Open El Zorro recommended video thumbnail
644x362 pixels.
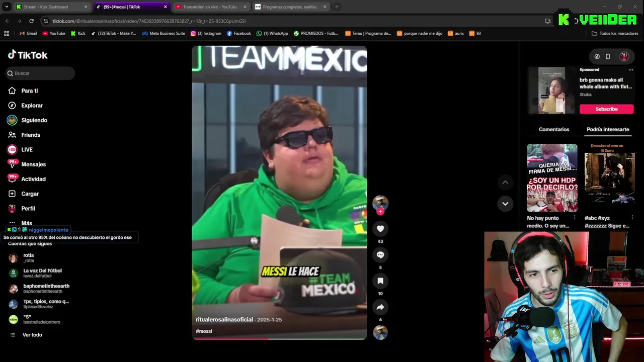tap(609, 178)
